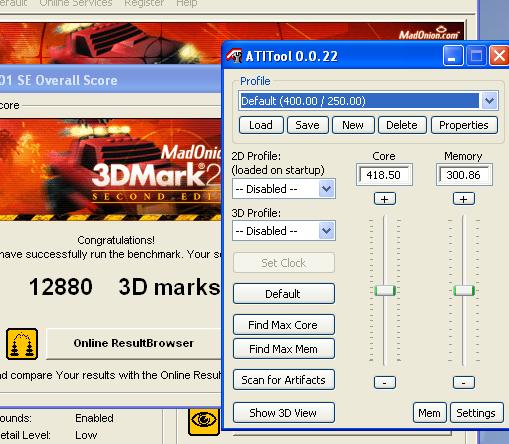Start Find Max Core
The image size is (509, 444).
[283, 325]
